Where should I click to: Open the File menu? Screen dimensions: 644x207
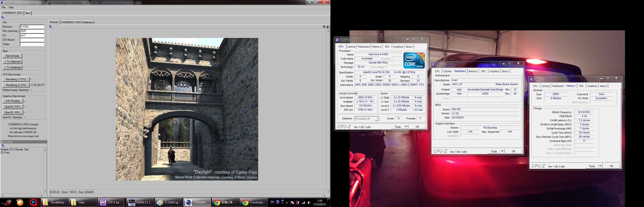(x=3, y=8)
